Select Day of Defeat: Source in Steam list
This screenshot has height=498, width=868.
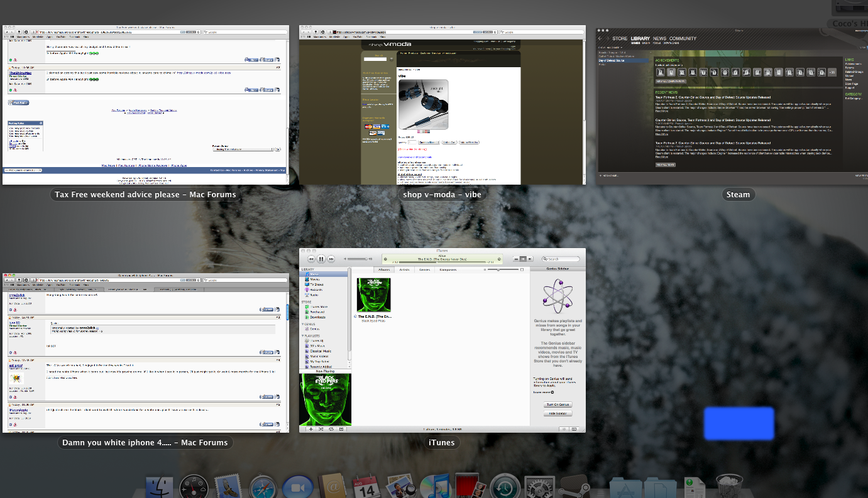624,60
